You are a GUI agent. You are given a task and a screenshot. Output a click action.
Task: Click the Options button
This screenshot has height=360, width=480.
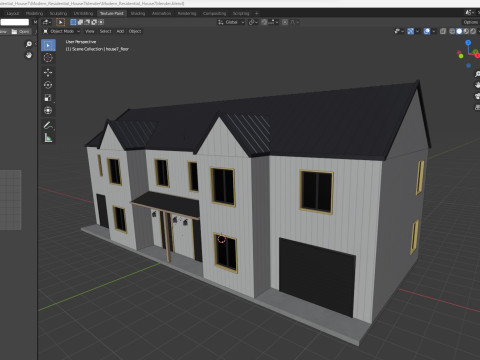[471, 22]
